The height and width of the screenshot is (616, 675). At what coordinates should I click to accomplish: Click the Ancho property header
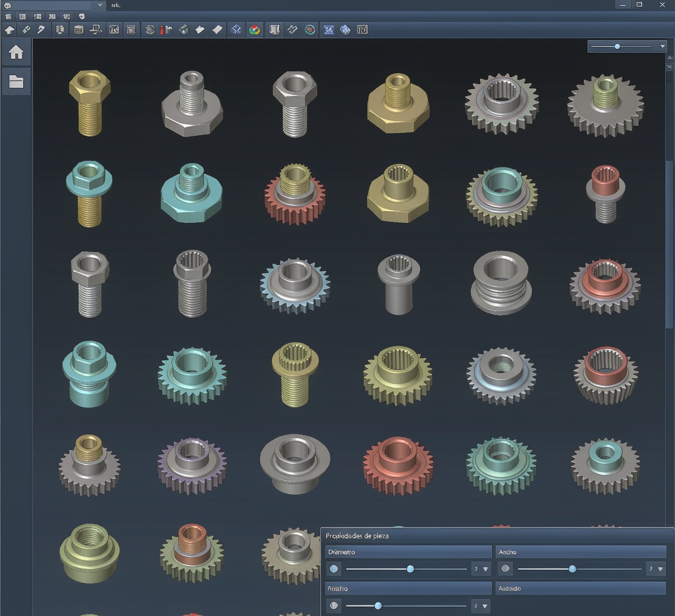[581, 552]
